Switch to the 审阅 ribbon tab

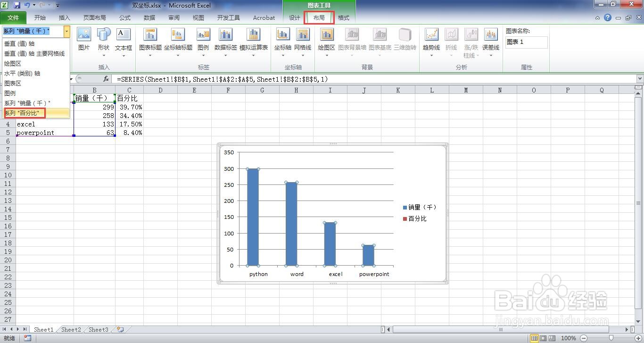[174, 17]
